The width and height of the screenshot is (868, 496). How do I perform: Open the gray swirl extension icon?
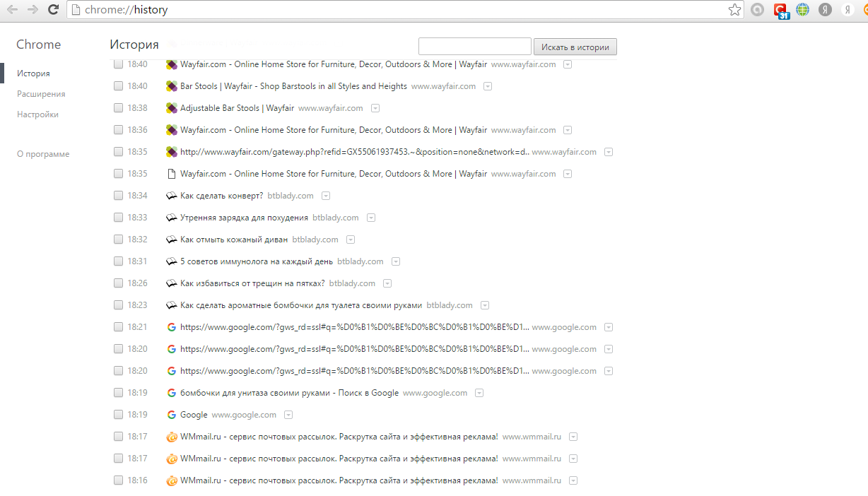758,10
